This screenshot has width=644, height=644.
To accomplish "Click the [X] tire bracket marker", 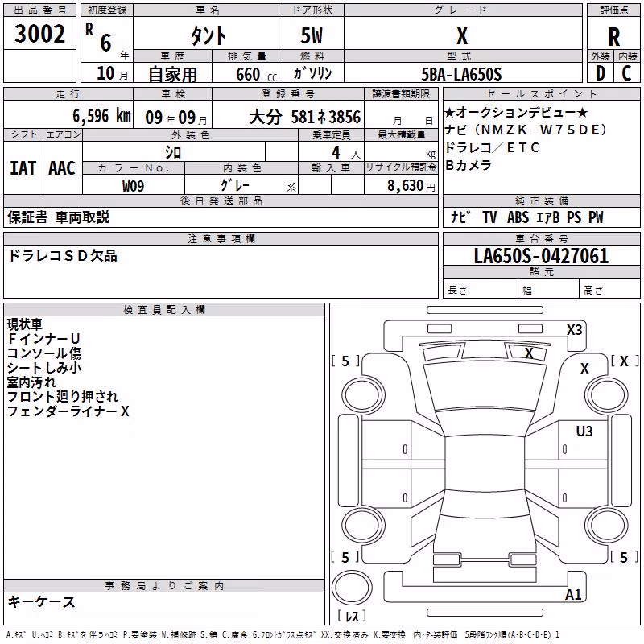I will pyautogui.click(x=624, y=361).
